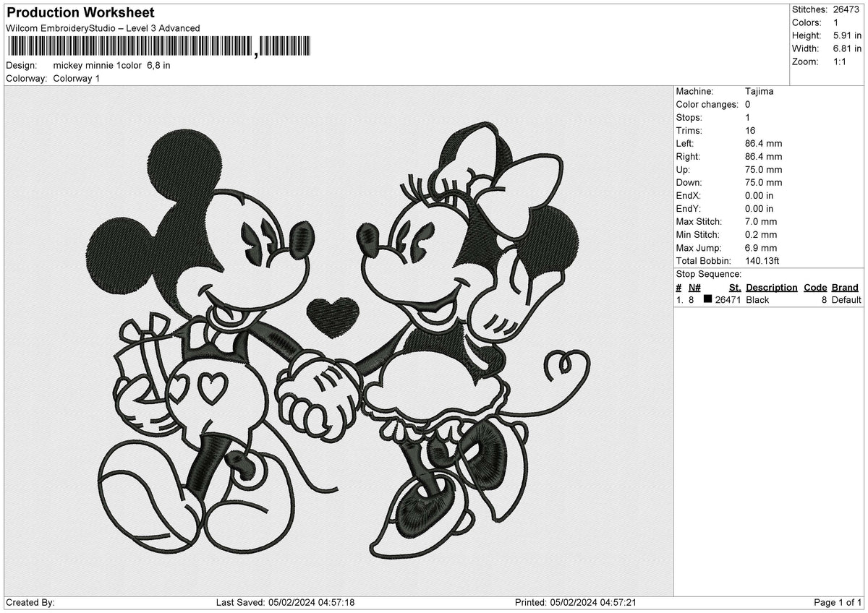The height and width of the screenshot is (613, 868).
Task: Click the Left value 86.4 mm
Action: pos(763,143)
